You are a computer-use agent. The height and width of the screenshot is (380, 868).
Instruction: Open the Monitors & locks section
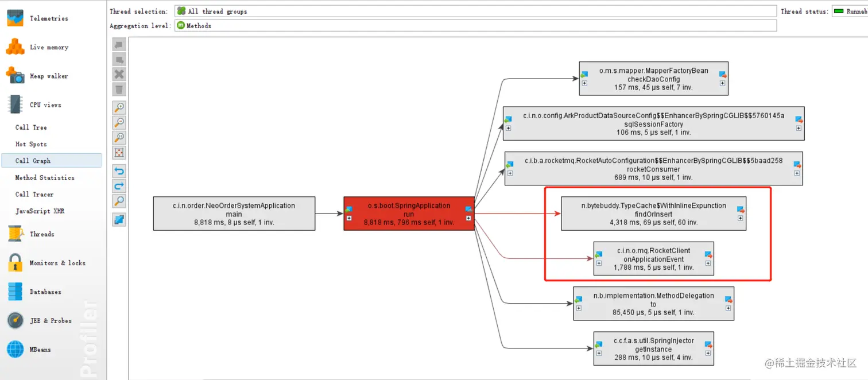point(46,263)
